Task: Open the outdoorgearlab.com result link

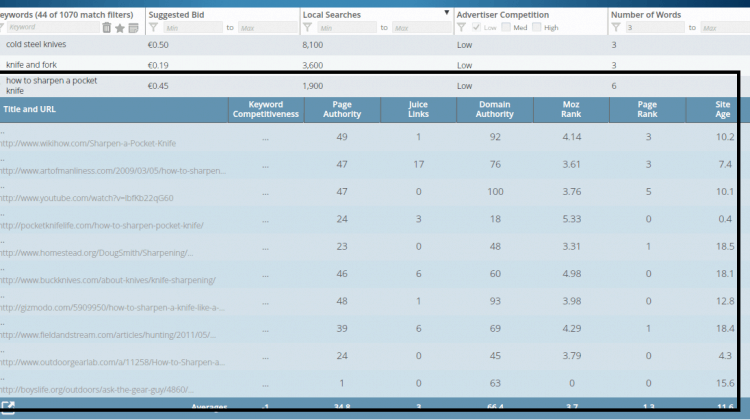Action: pos(112,362)
